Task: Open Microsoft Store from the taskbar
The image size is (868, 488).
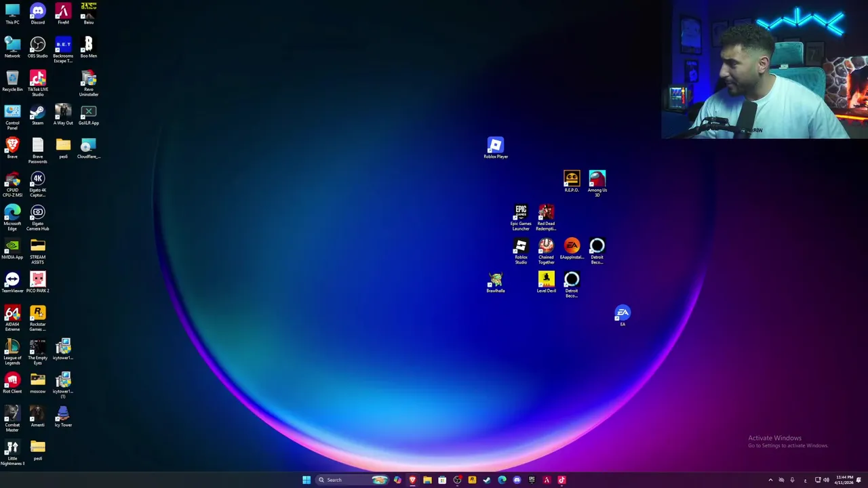Action: point(442,480)
